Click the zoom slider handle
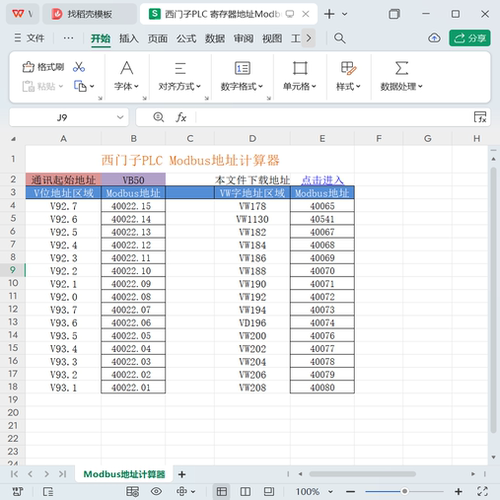Viewport: 500px width, 500px height. coord(404,491)
